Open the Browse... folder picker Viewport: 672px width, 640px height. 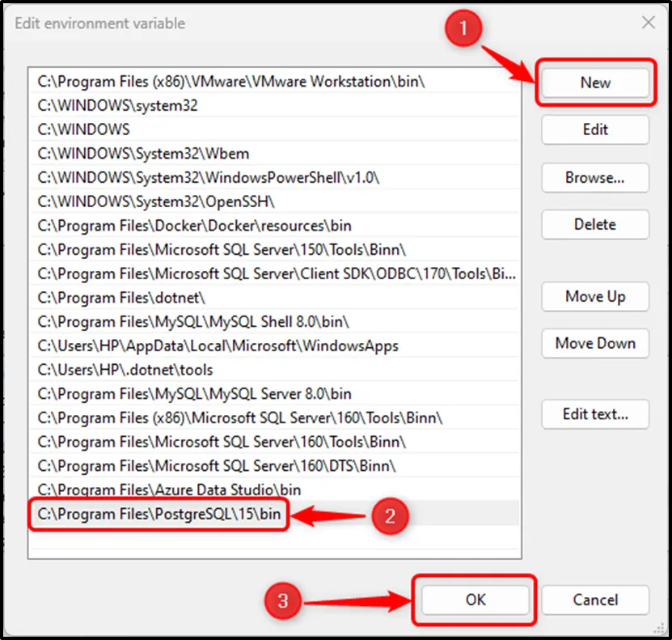point(594,177)
